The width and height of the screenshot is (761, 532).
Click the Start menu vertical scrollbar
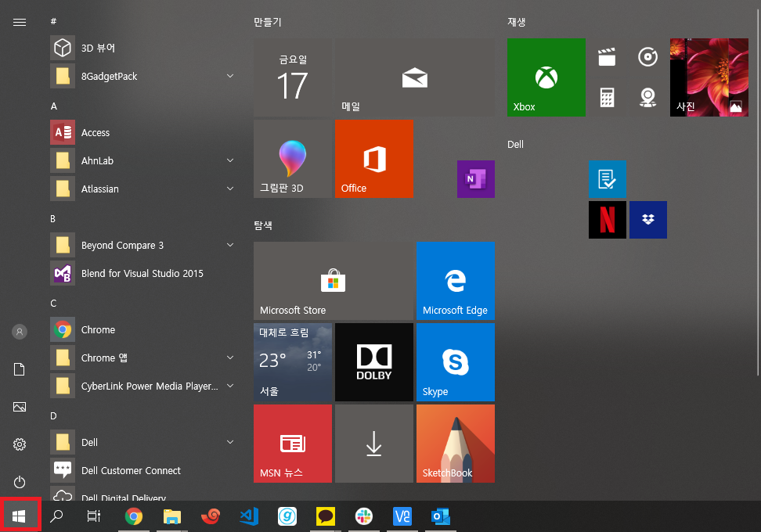758,192
